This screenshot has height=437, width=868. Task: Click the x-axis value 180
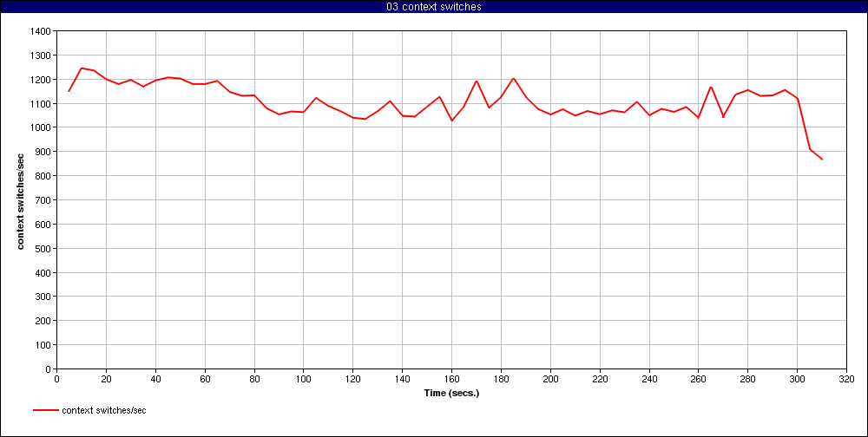tap(501, 379)
